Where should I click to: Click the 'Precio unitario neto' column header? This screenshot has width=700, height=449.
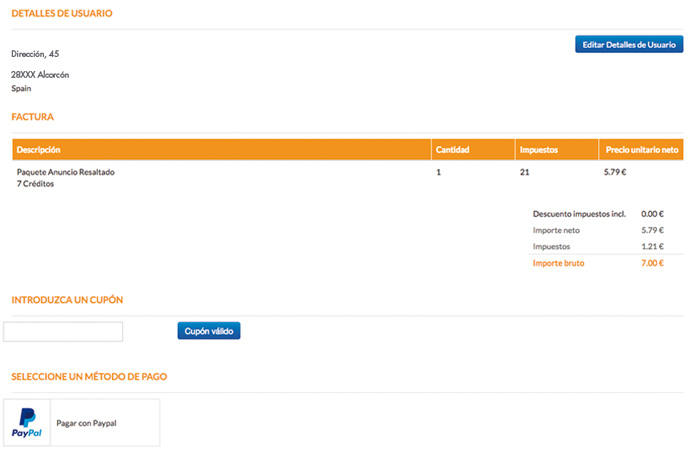[x=641, y=150]
